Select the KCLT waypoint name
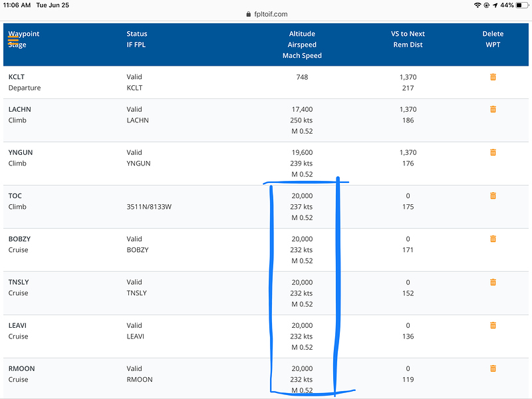This screenshot has width=532, height=399. click(x=16, y=76)
